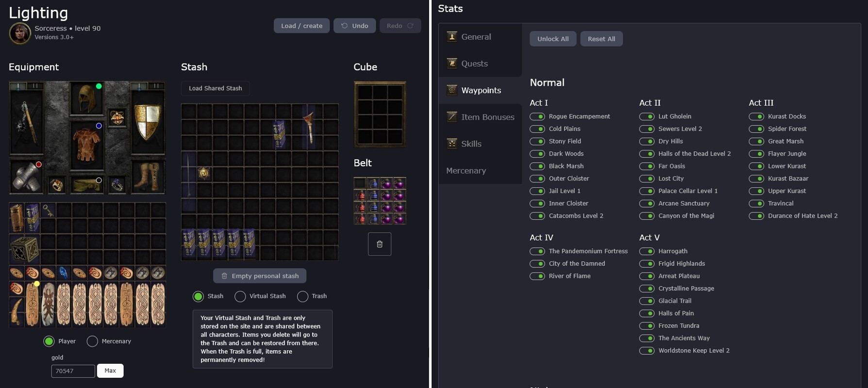Click the boots equipment slot

click(x=148, y=177)
